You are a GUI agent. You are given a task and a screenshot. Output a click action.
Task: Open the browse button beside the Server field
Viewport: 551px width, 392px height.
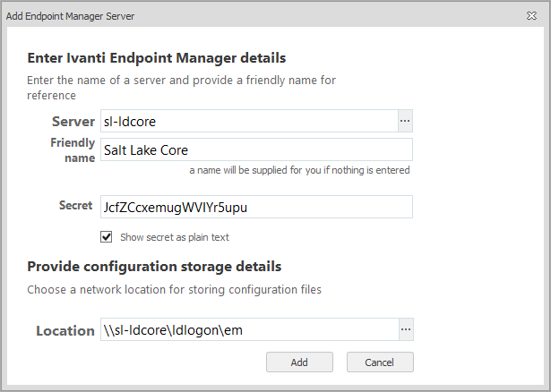pyautogui.click(x=405, y=121)
